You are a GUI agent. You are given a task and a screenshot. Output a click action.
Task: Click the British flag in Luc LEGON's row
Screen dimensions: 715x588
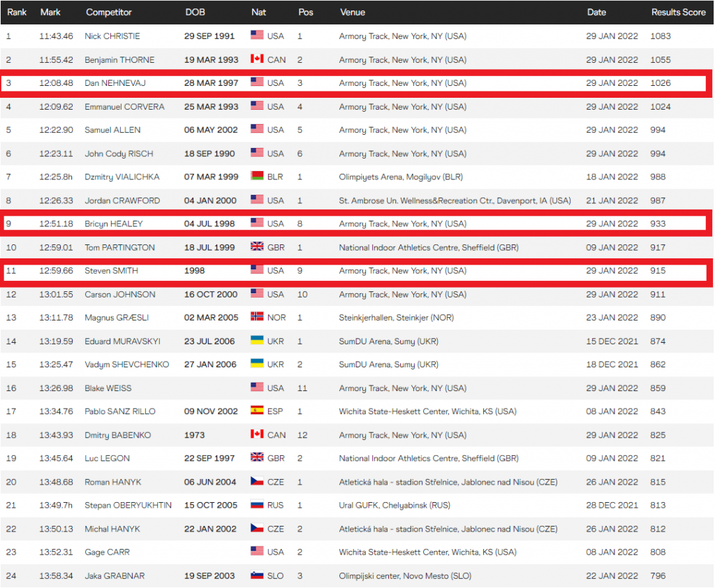[x=257, y=457]
